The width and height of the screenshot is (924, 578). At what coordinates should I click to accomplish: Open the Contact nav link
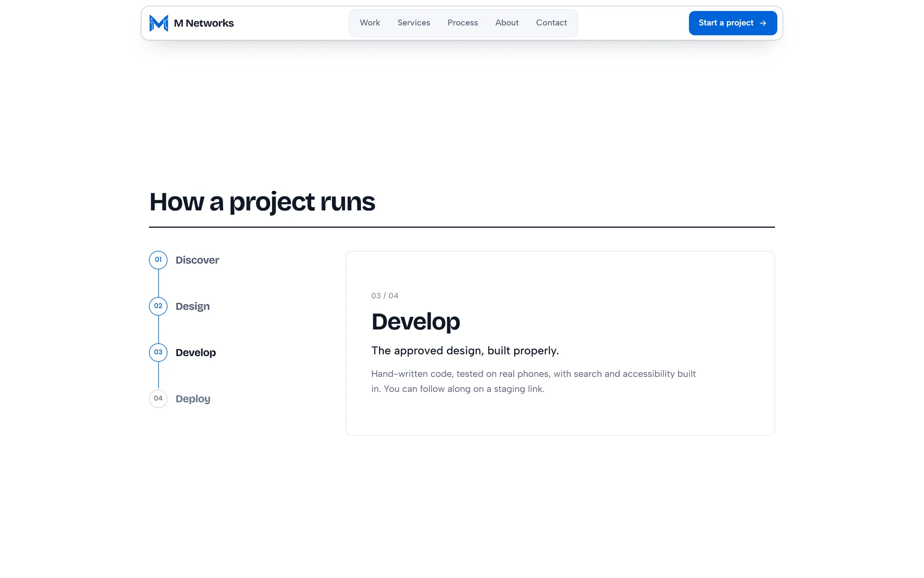(551, 23)
